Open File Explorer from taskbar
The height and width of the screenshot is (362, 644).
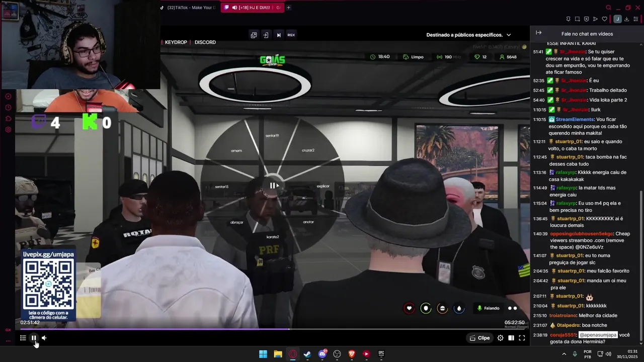278,354
